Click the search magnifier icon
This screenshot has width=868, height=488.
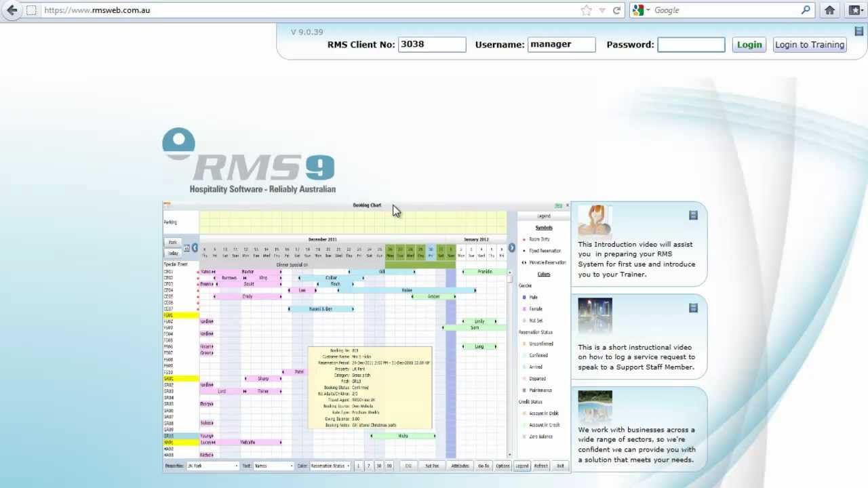[x=806, y=10]
